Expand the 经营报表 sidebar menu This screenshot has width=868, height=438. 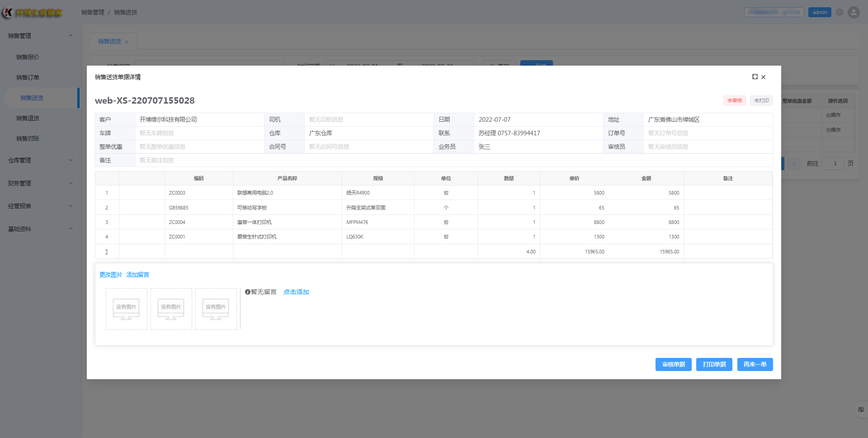pos(40,206)
